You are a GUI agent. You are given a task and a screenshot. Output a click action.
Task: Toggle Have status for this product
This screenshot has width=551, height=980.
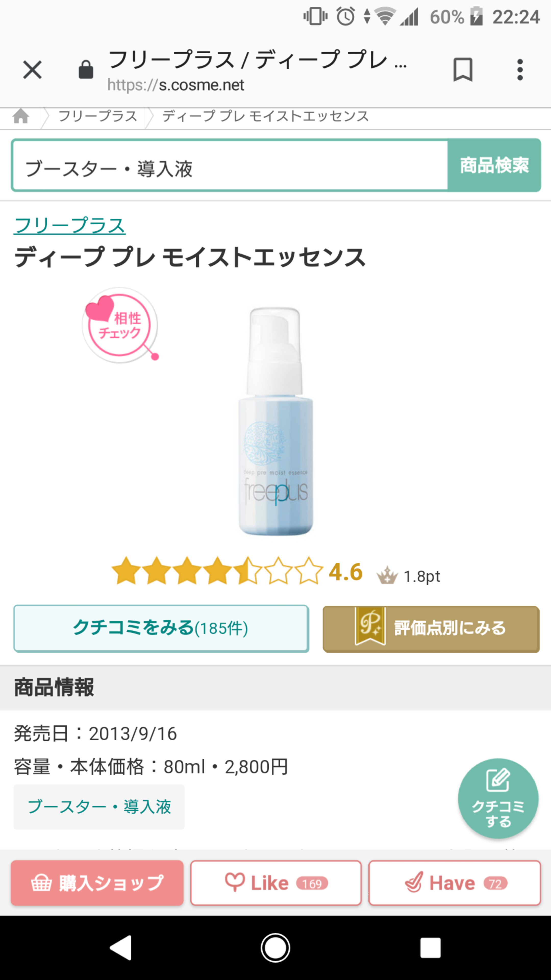coord(454,883)
